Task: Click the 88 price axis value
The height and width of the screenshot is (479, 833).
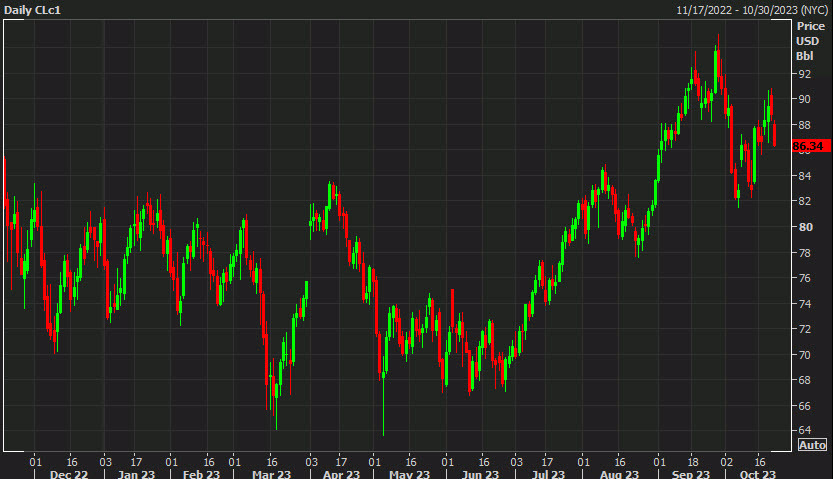Action: tap(805, 125)
